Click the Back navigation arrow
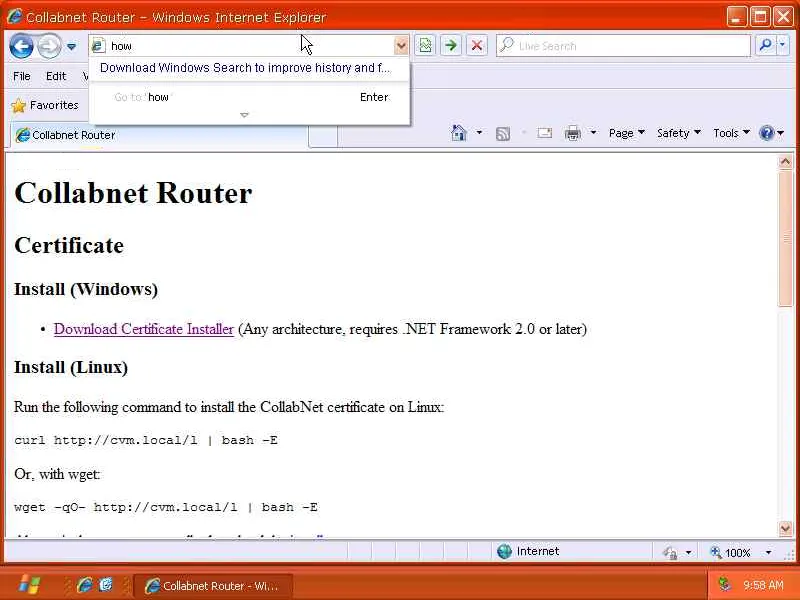This screenshot has height=600, width=800. (21, 46)
